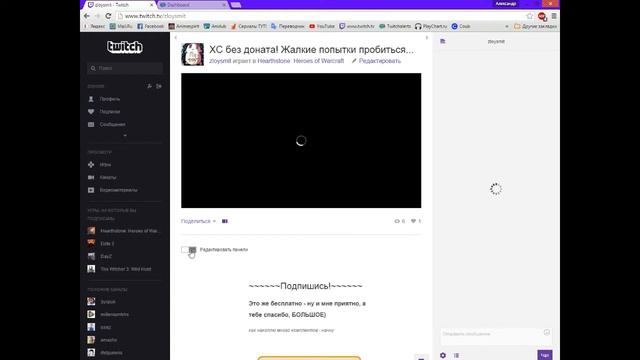
Task: Open the www.twitch.tv bookmark
Action: pyautogui.click(x=357, y=26)
